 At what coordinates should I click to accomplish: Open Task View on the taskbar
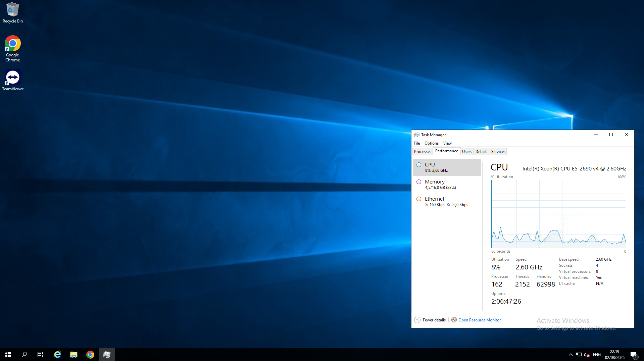coord(40,354)
